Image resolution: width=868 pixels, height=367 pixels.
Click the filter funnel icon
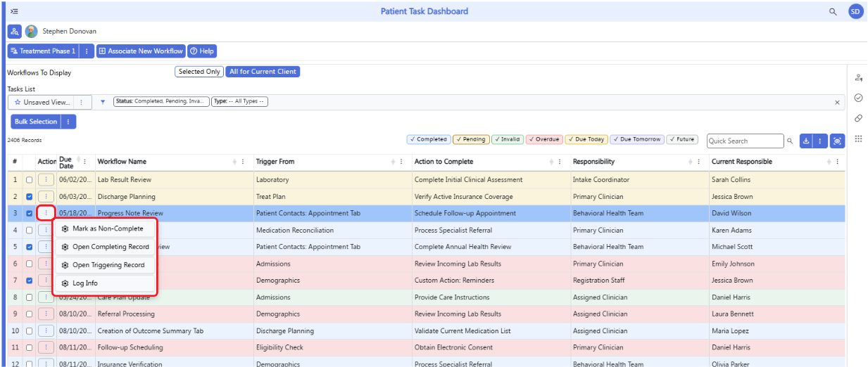103,102
